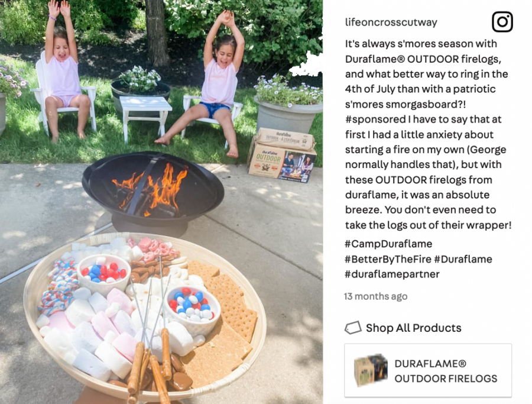Open the Duraflame Outdoor Firelogs product card
Image resolution: width=532 pixels, height=404 pixels.
(428, 370)
